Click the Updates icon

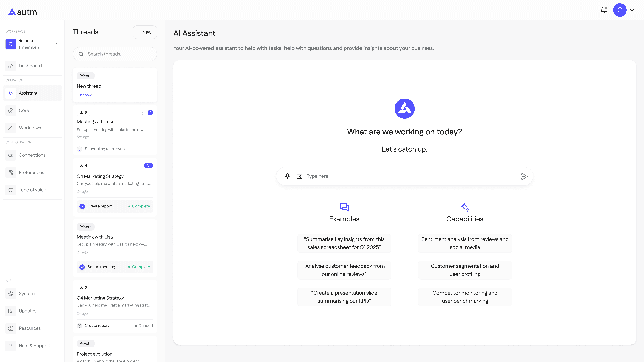pyautogui.click(x=11, y=311)
